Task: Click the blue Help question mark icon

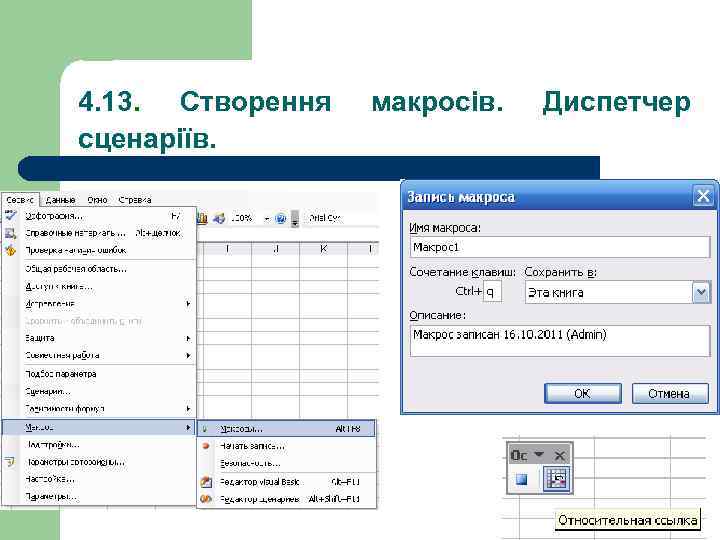Action: tap(280, 219)
